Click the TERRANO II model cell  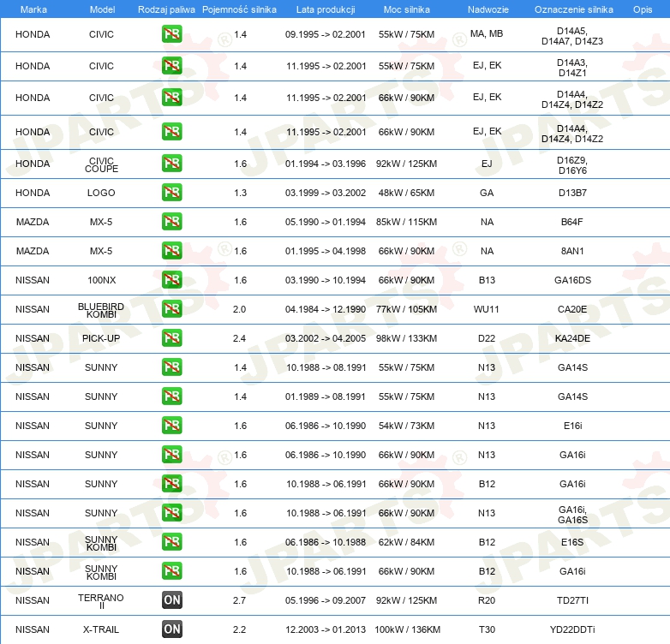101,601
